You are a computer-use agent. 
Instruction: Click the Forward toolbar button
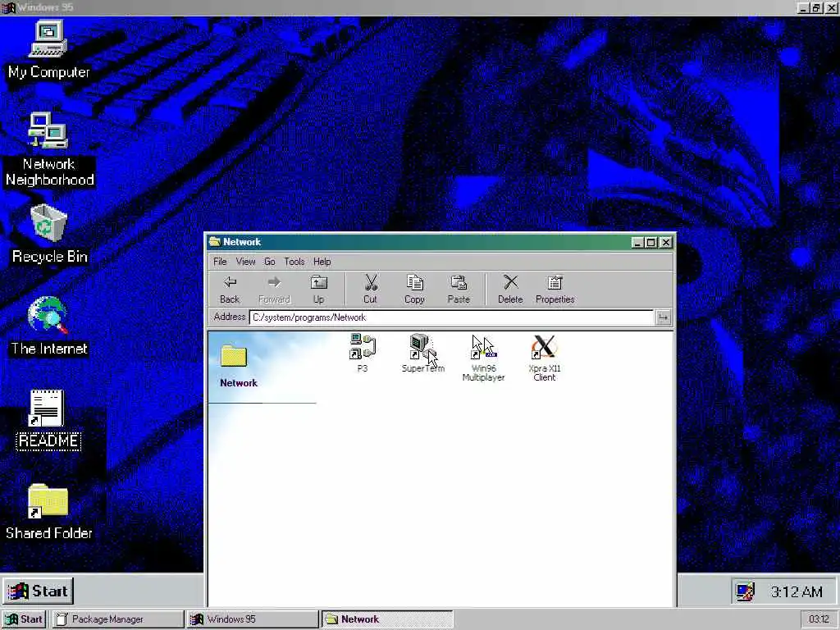pos(274,290)
